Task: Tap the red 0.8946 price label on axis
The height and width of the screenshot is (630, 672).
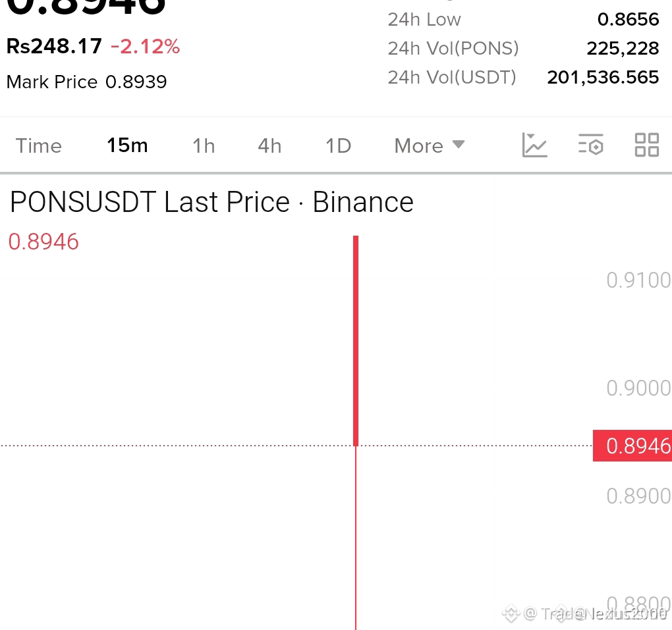Action: point(632,446)
